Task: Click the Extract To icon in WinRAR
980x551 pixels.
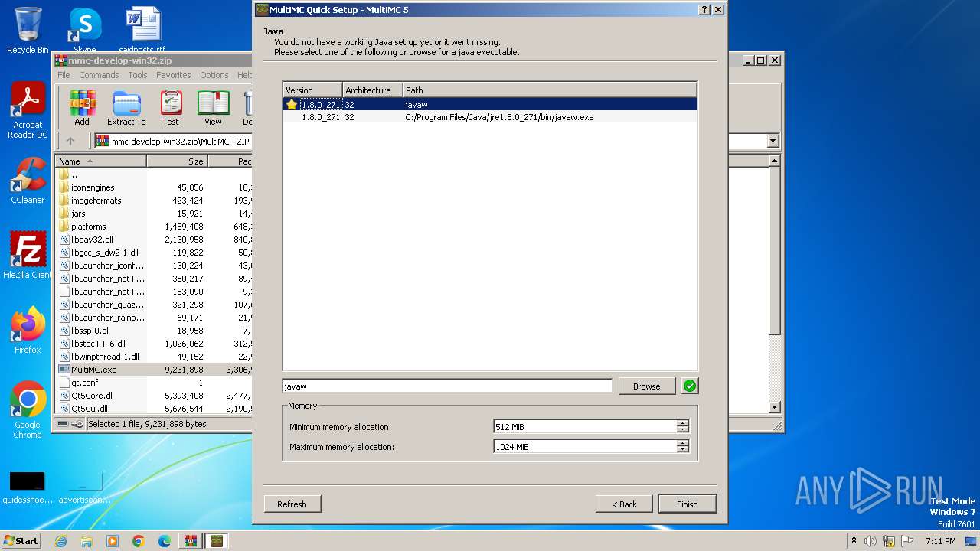Action: 126,108
